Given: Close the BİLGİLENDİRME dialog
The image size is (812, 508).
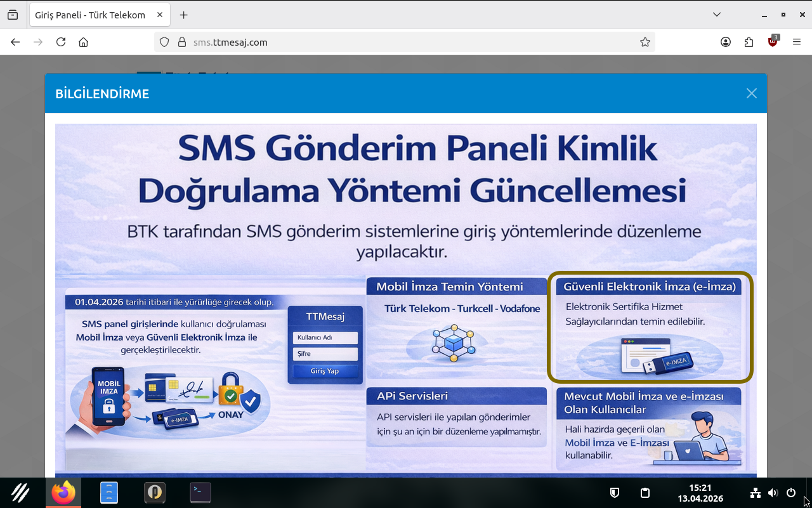Looking at the screenshot, I should (752, 93).
